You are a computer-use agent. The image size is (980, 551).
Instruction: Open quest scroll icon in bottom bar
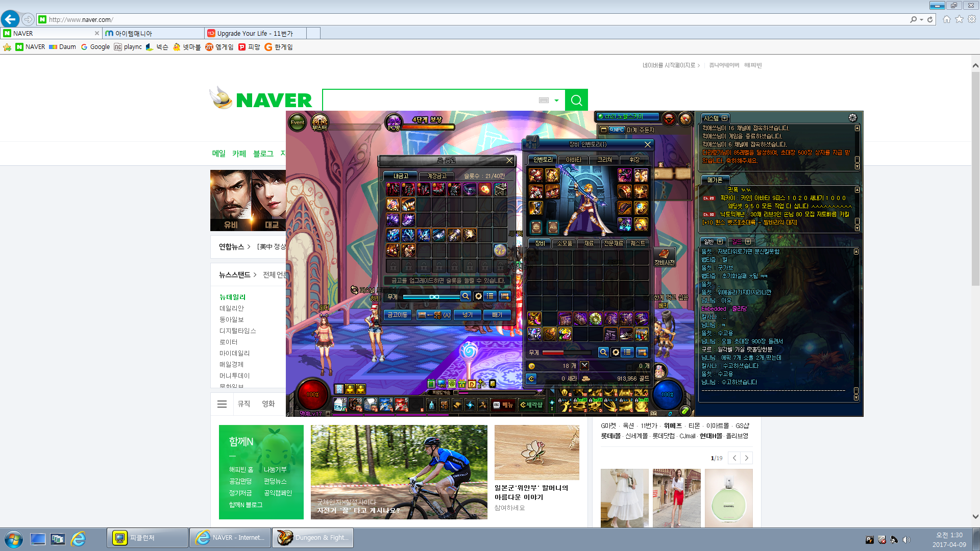457,405
